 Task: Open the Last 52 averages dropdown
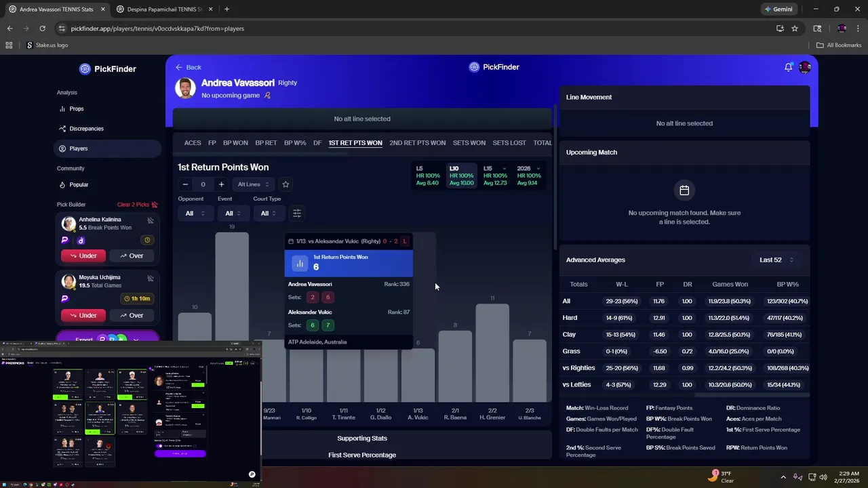tap(776, 260)
